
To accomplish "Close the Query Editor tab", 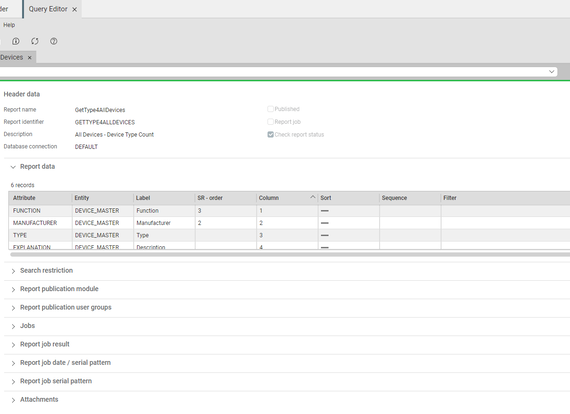I will pyautogui.click(x=75, y=9).
